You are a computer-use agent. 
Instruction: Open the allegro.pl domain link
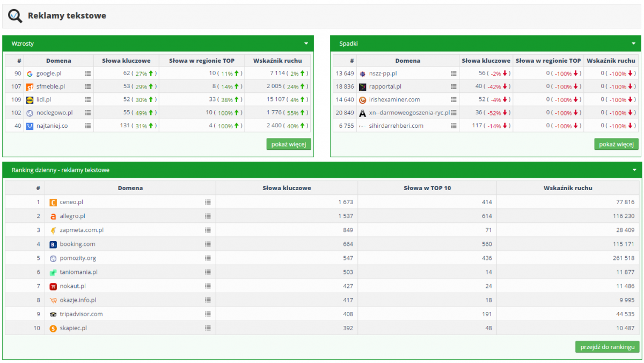(72, 216)
